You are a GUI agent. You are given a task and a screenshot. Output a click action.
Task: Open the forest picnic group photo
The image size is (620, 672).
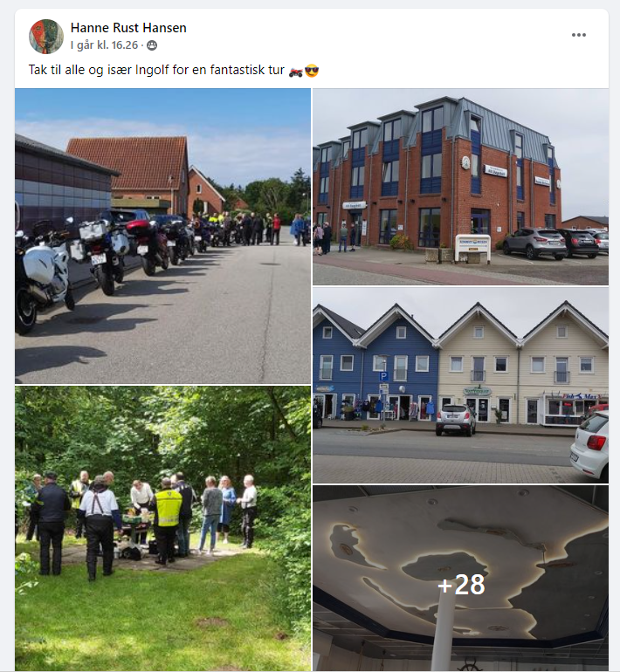[x=163, y=529]
